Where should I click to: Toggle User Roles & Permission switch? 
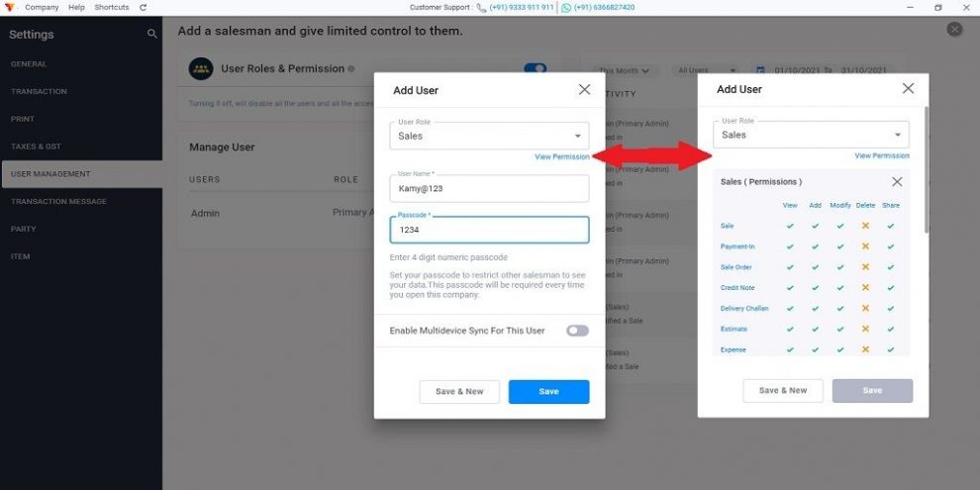(x=535, y=68)
